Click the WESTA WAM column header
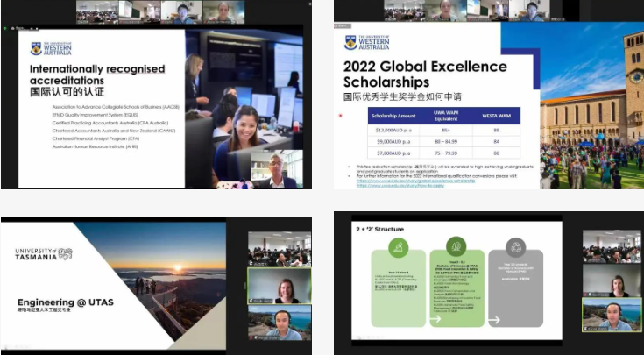The width and height of the screenshot is (644, 355). pyautogui.click(x=495, y=116)
